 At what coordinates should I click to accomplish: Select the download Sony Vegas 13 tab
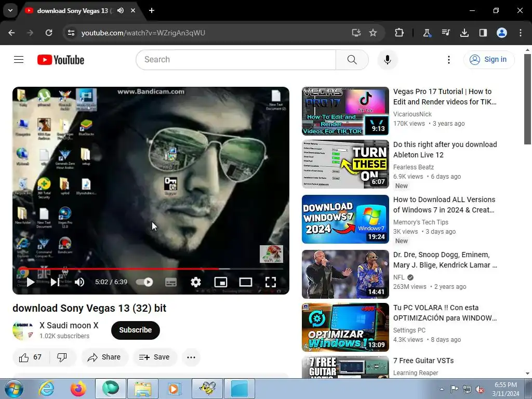72,11
